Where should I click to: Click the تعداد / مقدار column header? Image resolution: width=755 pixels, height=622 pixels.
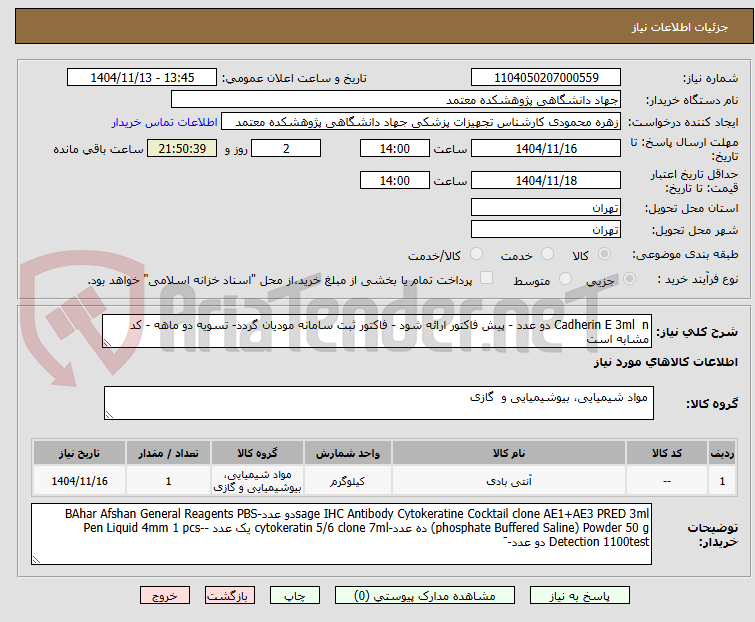[168, 453]
